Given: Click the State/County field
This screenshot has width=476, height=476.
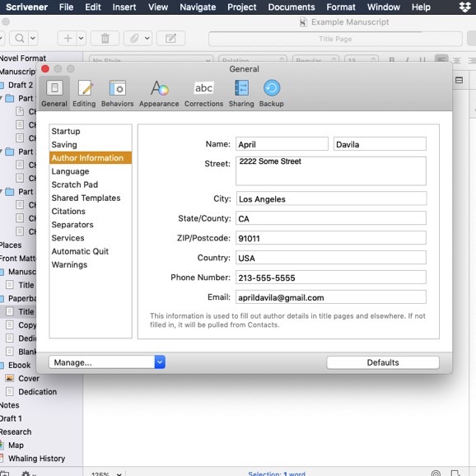Looking at the screenshot, I should [331, 218].
